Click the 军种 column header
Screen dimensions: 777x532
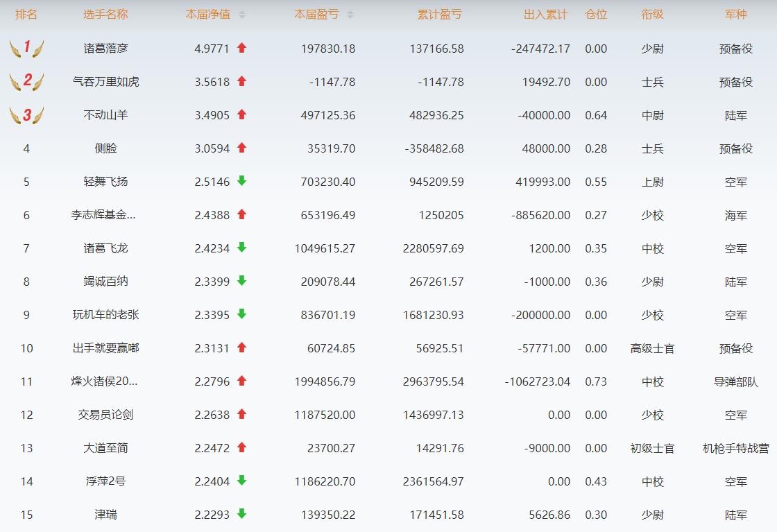click(735, 15)
